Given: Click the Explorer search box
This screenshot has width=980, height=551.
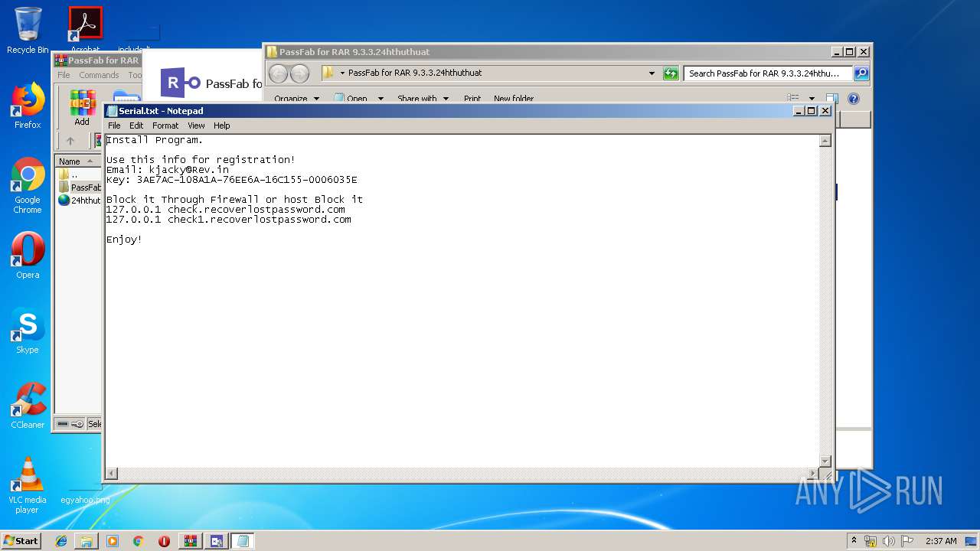Looking at the screenshot, I should [768, 73].
